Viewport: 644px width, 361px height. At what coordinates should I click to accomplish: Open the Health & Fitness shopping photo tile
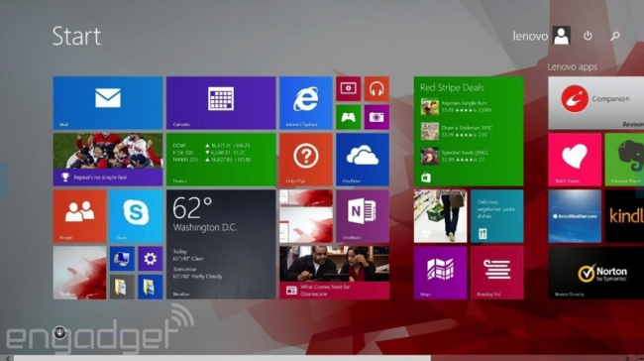pos(440,216)
